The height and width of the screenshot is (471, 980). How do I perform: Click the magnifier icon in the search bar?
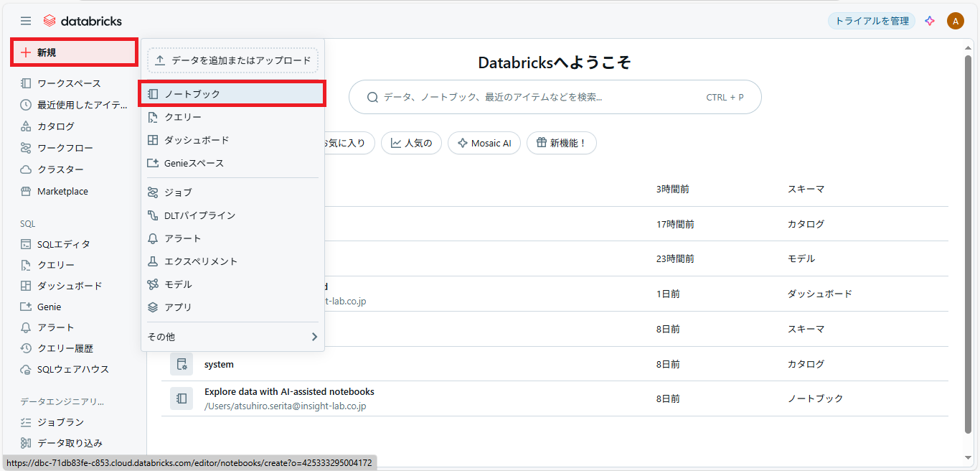(372, 97)
